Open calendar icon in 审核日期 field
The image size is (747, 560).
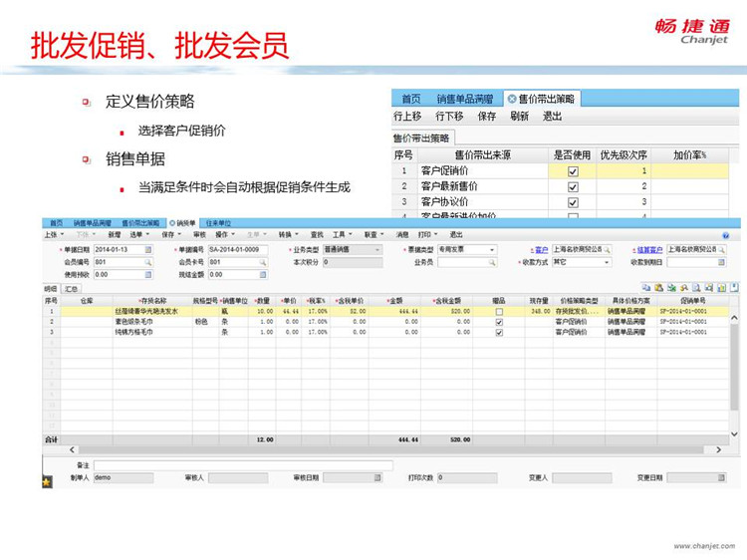(377, 477)
